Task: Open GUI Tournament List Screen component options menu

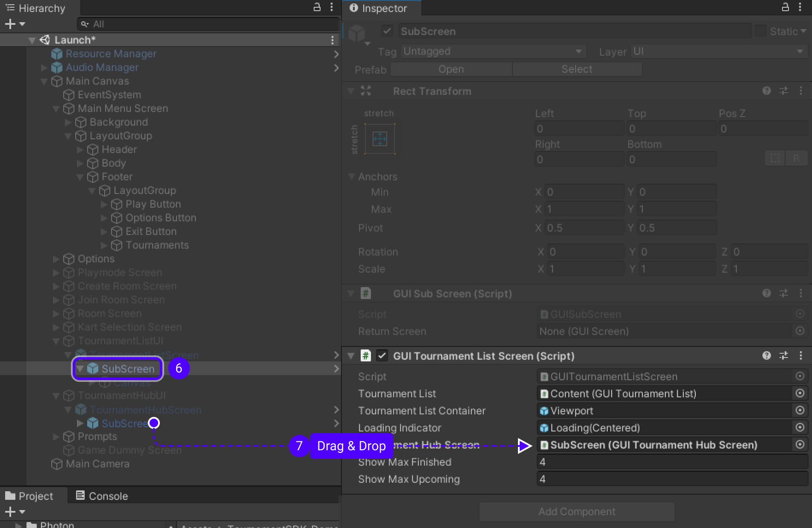Action: pyautogui.click(x=800, y=355)
